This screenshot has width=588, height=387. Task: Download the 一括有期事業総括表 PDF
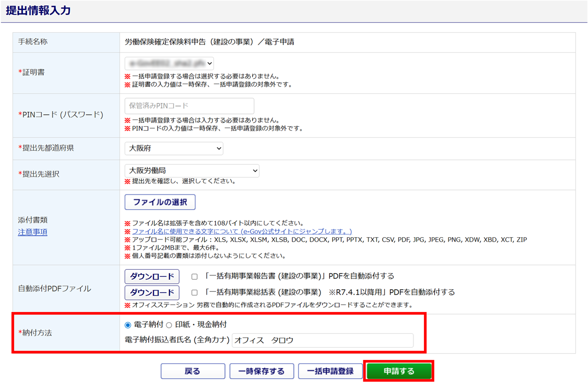coord(152,292)
